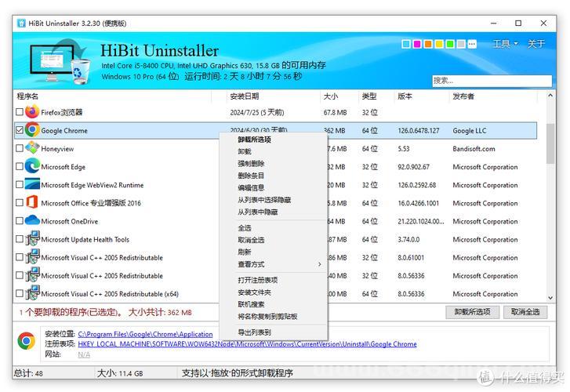Click the Firefox browser icon in list

32,111
